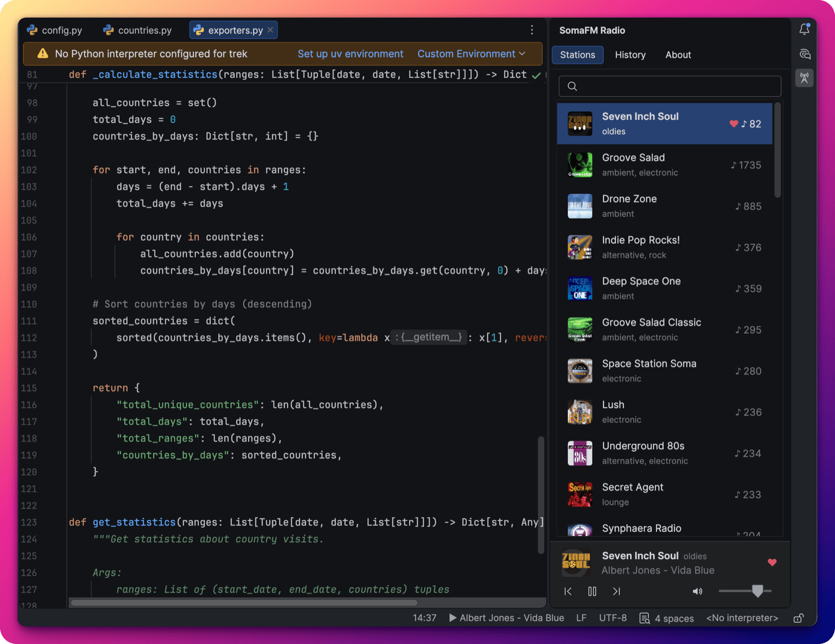This screenshot has height=644, width=835.
Task: Switch to the Stations tab
Action: [578, 55]
